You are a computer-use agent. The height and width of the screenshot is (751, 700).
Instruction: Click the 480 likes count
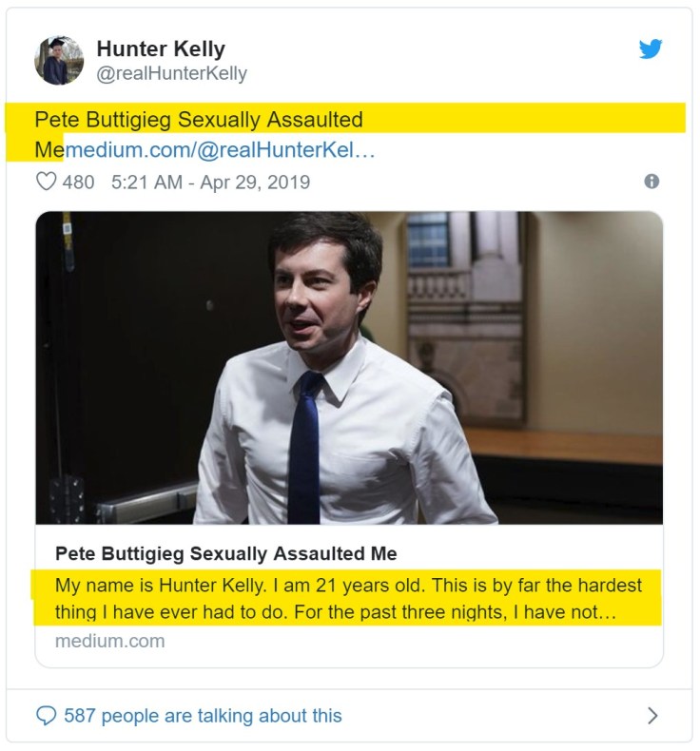(78, 182)
